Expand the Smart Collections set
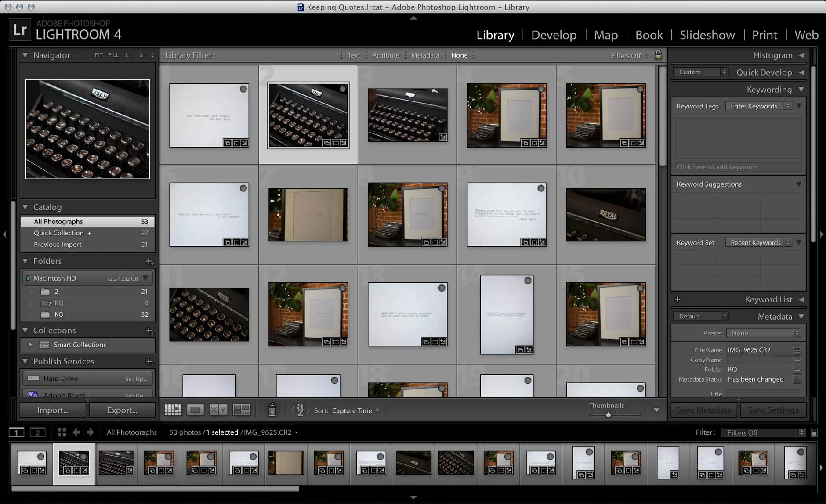 (30, 345)
